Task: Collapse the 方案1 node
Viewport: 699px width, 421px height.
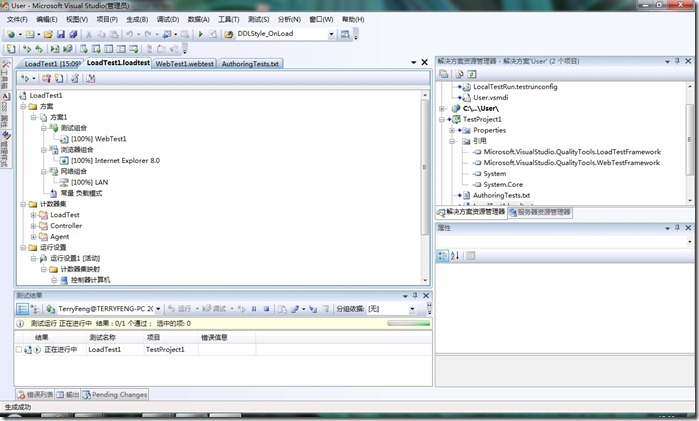Action: tap(33, 117)
